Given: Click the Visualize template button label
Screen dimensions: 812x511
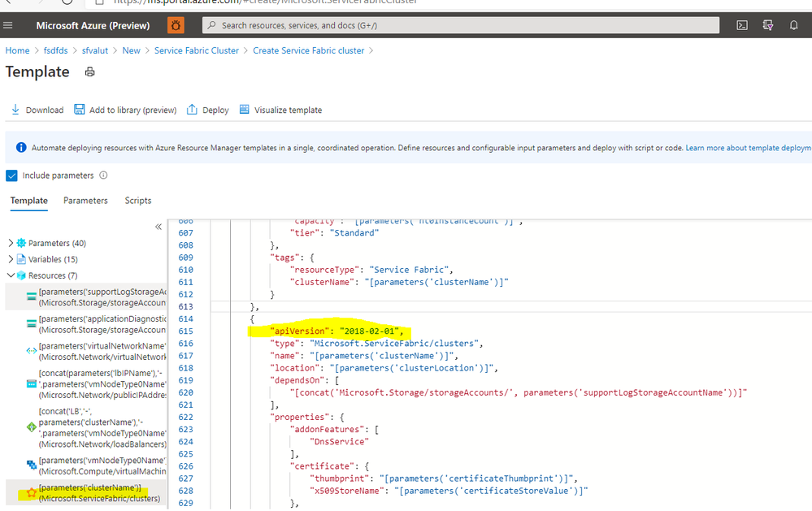Looking at the screenshot, I should 288,110.
